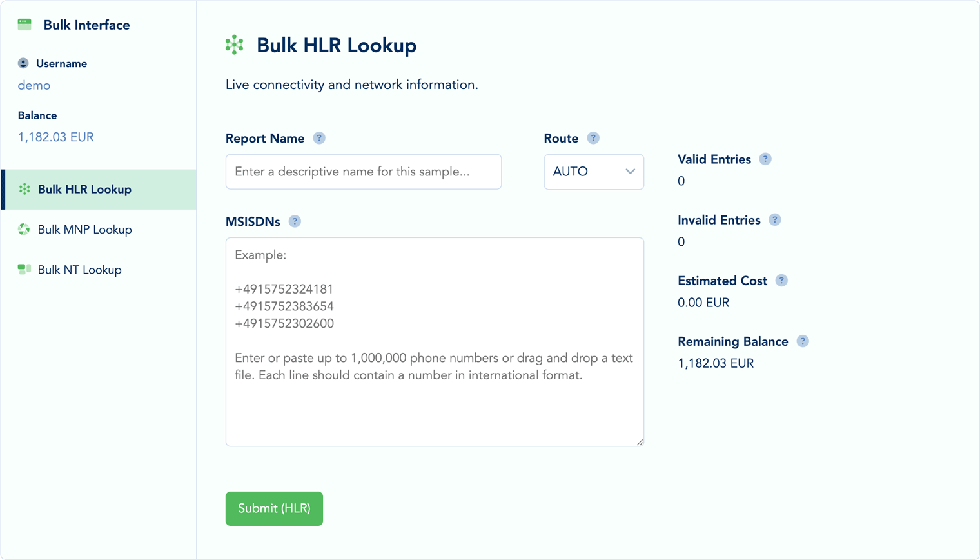Open the Invalid Entries help icon

coord(774,219)
